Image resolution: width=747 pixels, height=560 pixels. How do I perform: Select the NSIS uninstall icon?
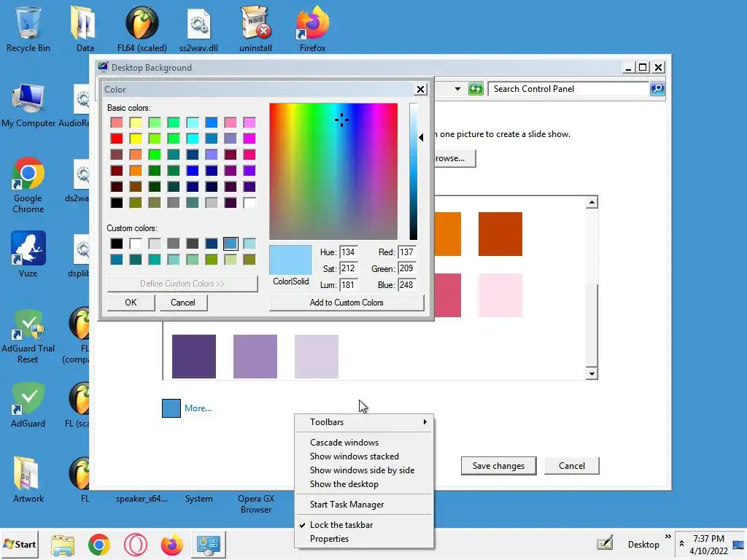click(256, 28)
